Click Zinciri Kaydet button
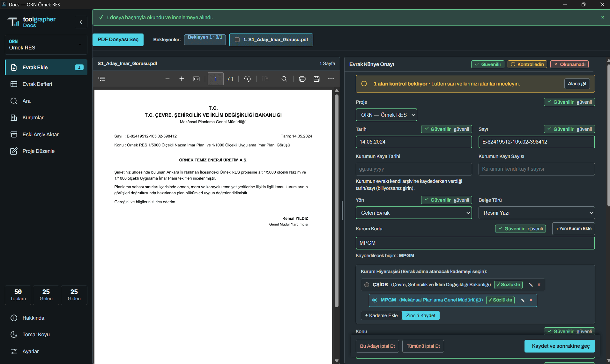The height and width of the screenshot is (364, 610). click(x=420, y=315)
